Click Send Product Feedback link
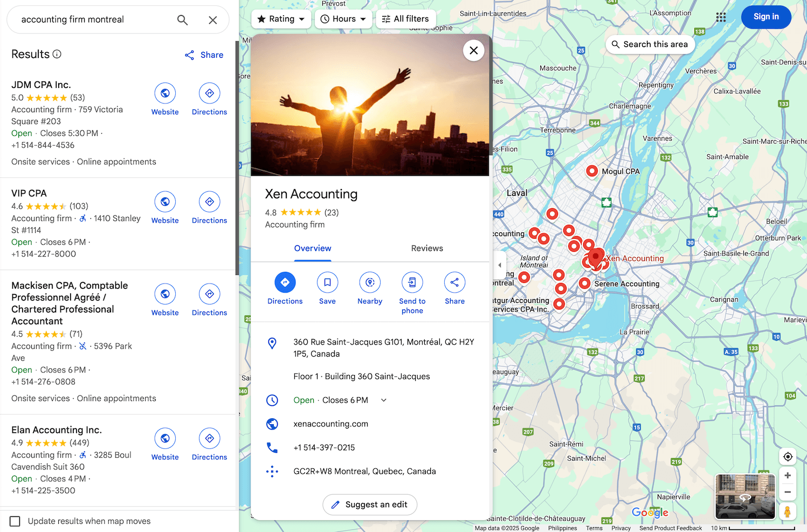The image size is (807, 532). [671, 528]
